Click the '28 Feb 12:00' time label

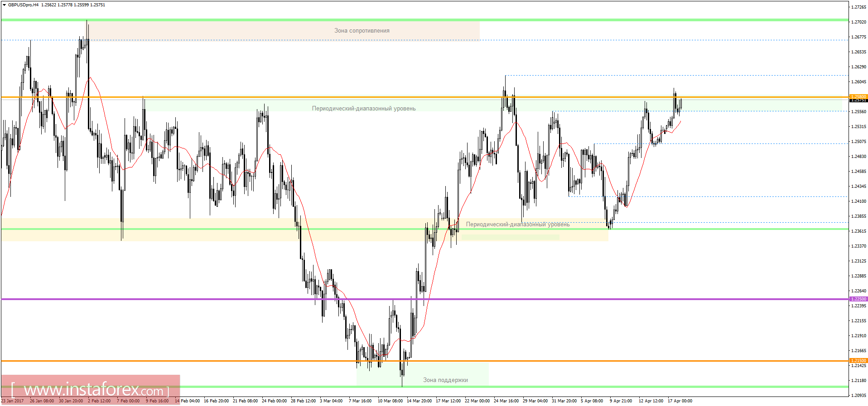coord(303,401)
